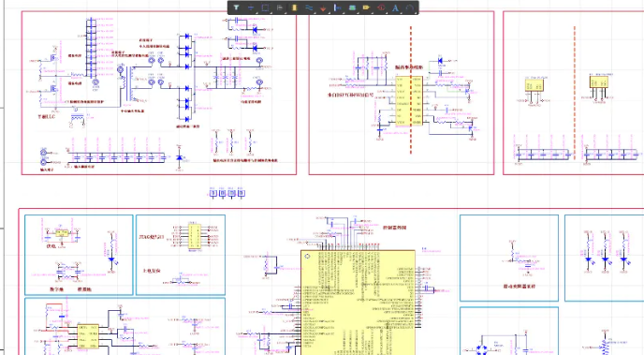
Task: Select the large yellow microcontroller chip
Action: (x=359, y=303)
